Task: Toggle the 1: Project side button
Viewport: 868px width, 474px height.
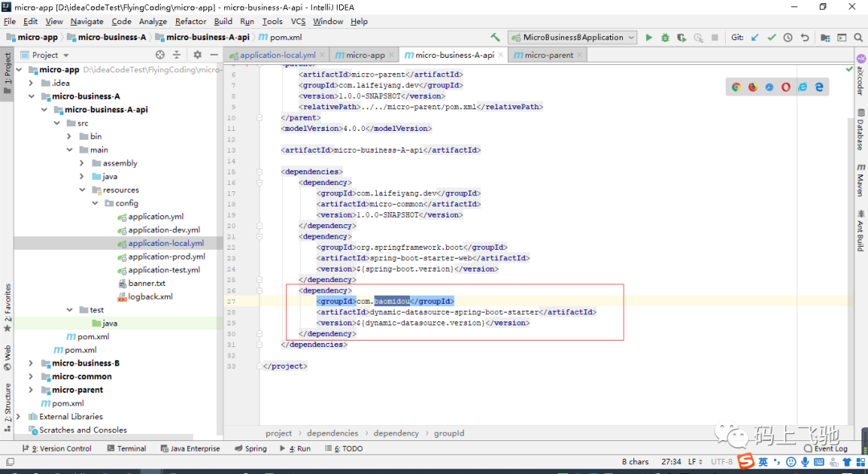Action: click(x=7, y=73)
